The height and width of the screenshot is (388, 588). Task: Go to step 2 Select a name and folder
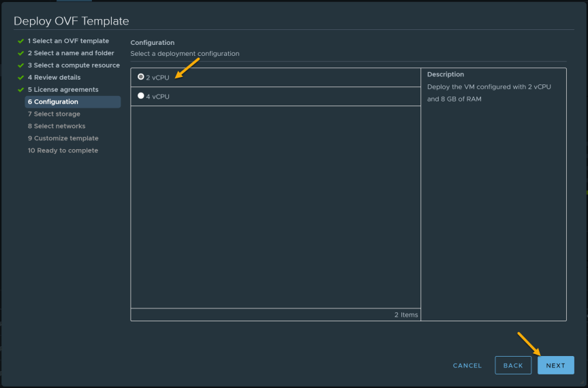(70, 53)
